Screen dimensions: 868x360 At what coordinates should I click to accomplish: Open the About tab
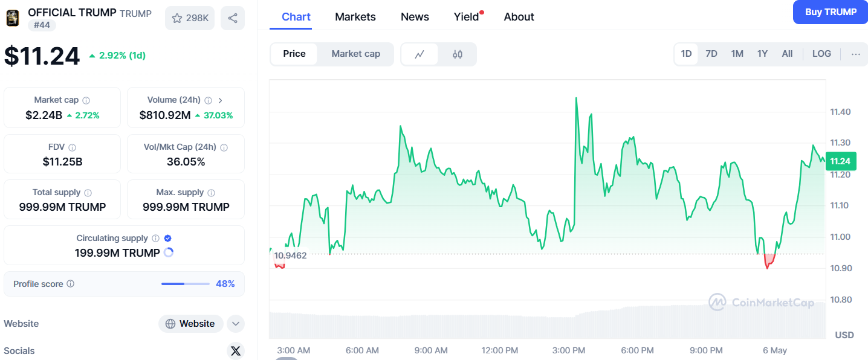coord(519,17)
